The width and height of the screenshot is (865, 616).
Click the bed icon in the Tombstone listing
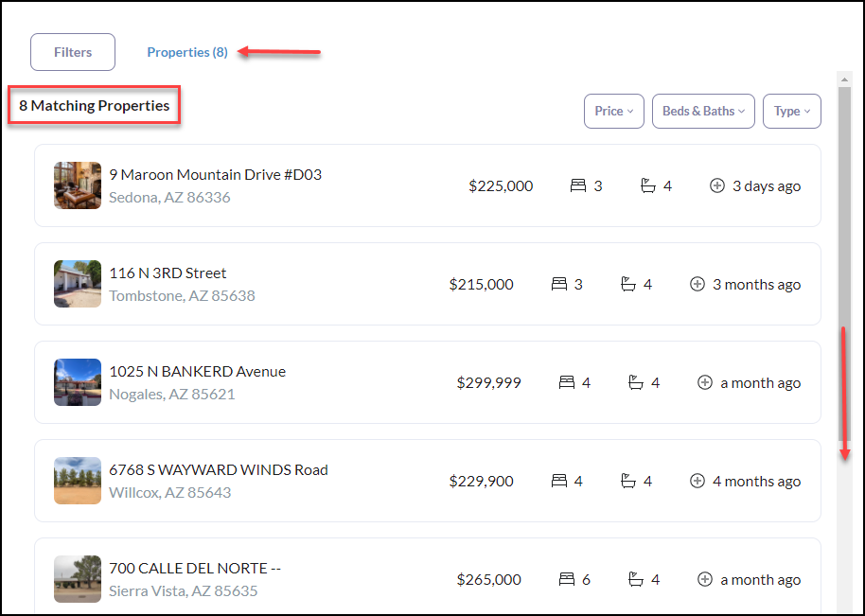coord(559,285)
